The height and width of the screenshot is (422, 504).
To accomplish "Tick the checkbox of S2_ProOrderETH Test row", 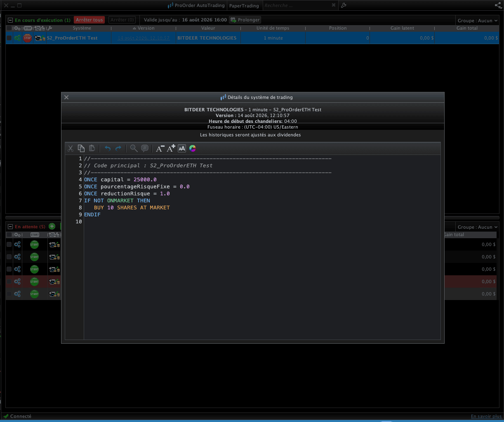I will [9, 38].
